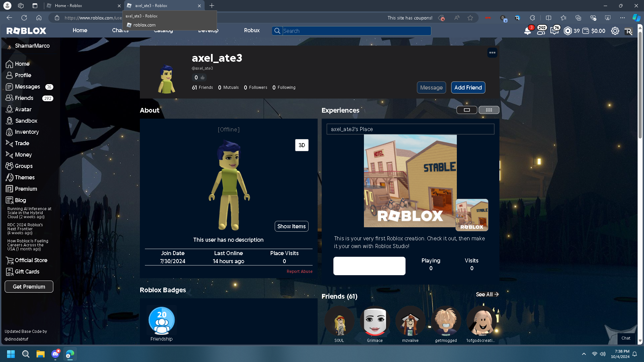Open Discord from the taskbar
Image resolution: width=644 pixels, height=362 pixels.
tap(55, 354)
